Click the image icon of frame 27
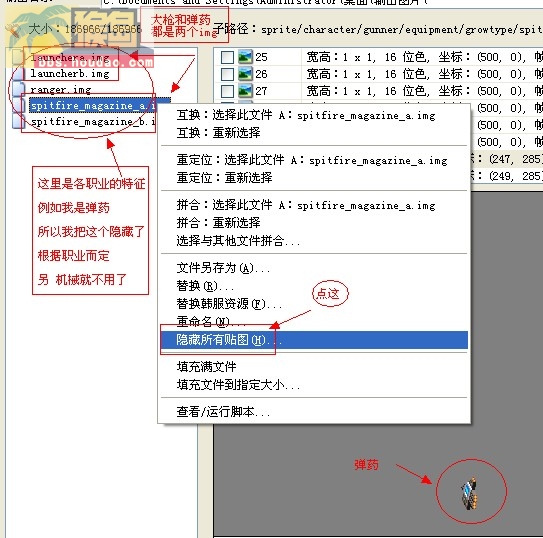The width and height of the screenshot is (543, 538). click(245, 91)
